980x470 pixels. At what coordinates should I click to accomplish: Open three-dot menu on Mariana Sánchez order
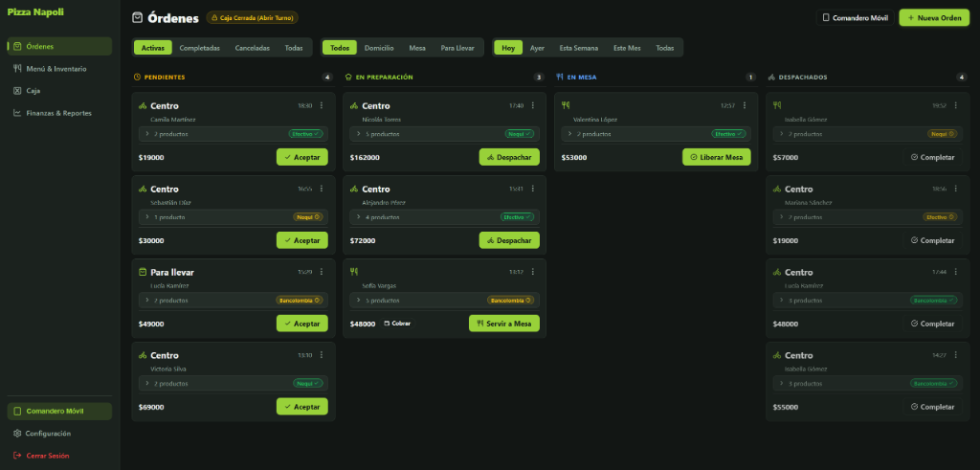click(956, 189)
